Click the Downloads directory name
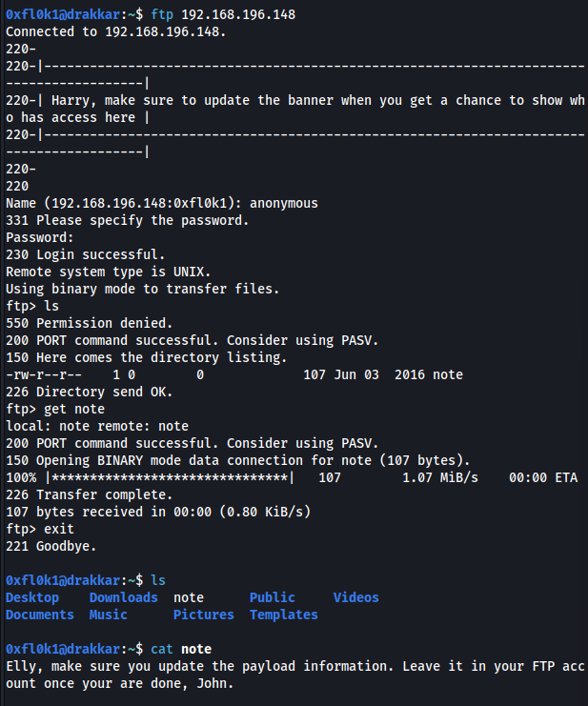 124,598
